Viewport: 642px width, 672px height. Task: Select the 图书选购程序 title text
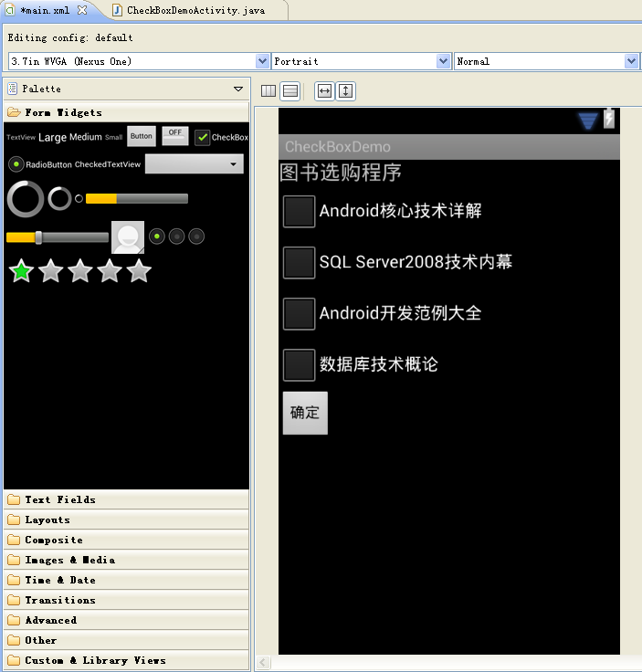pyautogui.click(x=341, y=173)
